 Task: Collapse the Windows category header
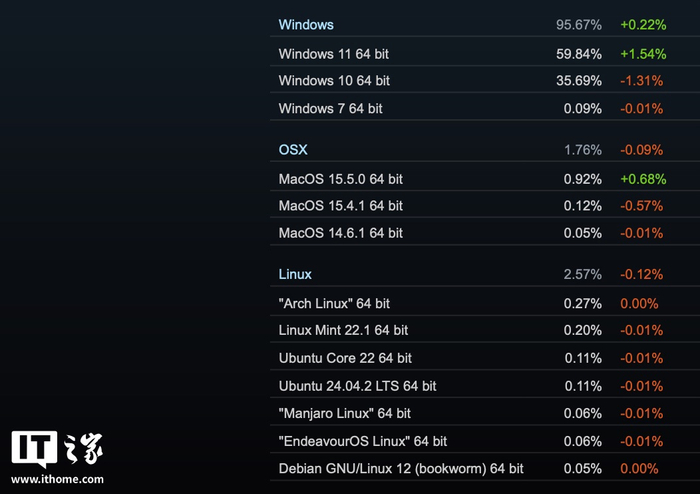tap(306, 24)
